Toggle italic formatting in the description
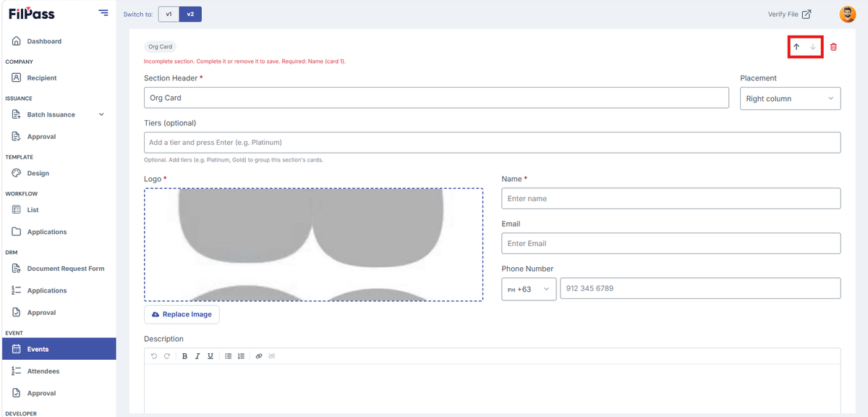This screenshot has width=868, height=417. [197, 356]
